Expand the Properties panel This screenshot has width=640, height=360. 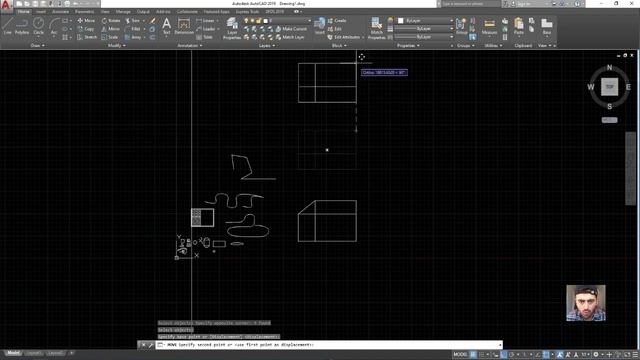point(408,46)
